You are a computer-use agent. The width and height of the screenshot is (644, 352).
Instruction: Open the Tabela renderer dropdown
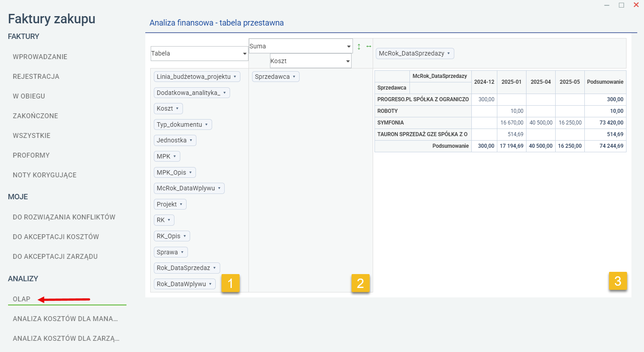(200, 53)
